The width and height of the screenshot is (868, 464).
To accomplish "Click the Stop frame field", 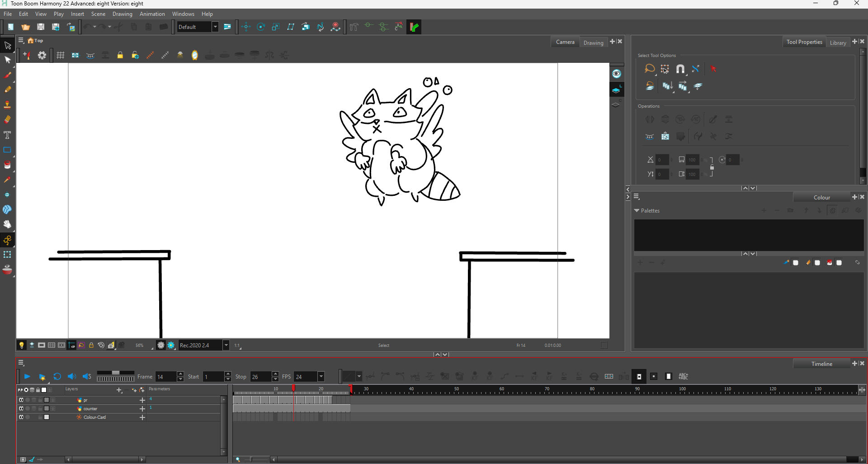I will coord(261,377).
